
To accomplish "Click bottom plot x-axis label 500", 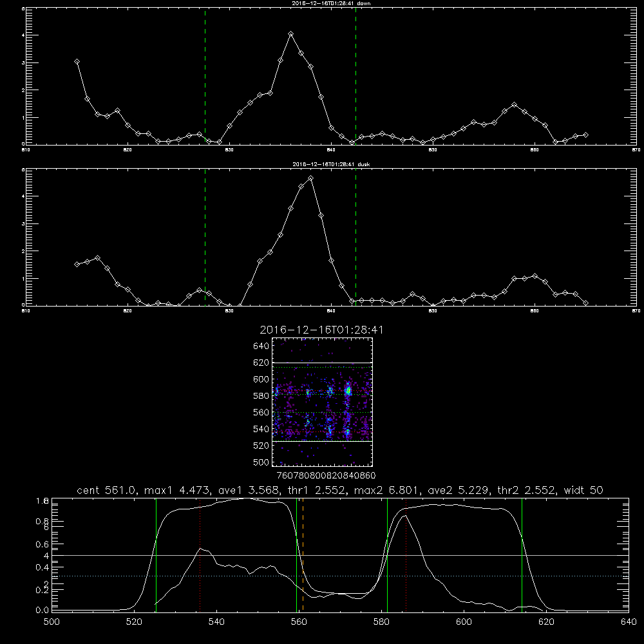I will (x=52, y=622).
